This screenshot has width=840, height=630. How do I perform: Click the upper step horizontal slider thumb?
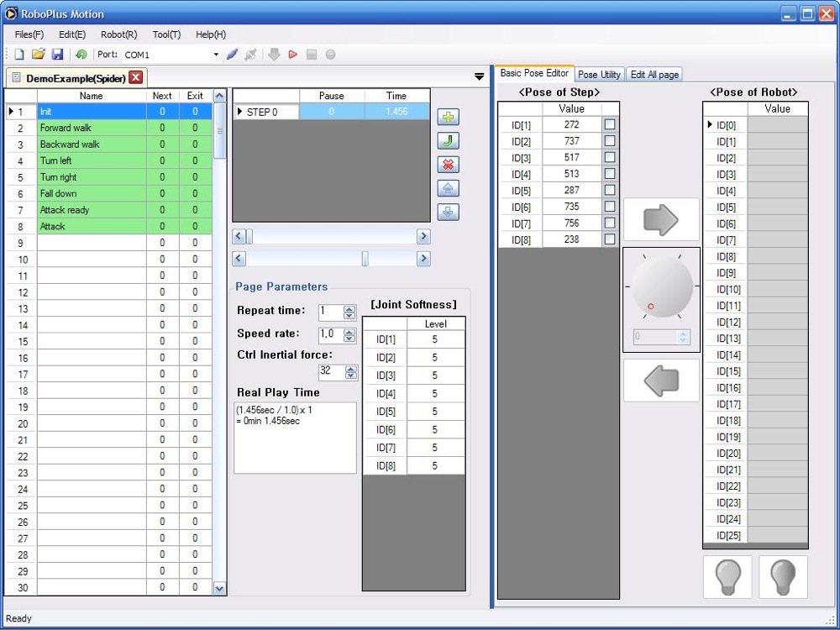tap(249, 236)
